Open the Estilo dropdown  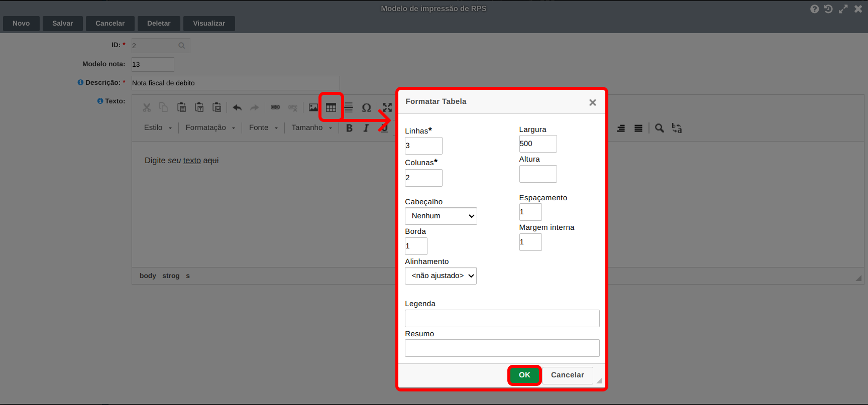[158, 128]
